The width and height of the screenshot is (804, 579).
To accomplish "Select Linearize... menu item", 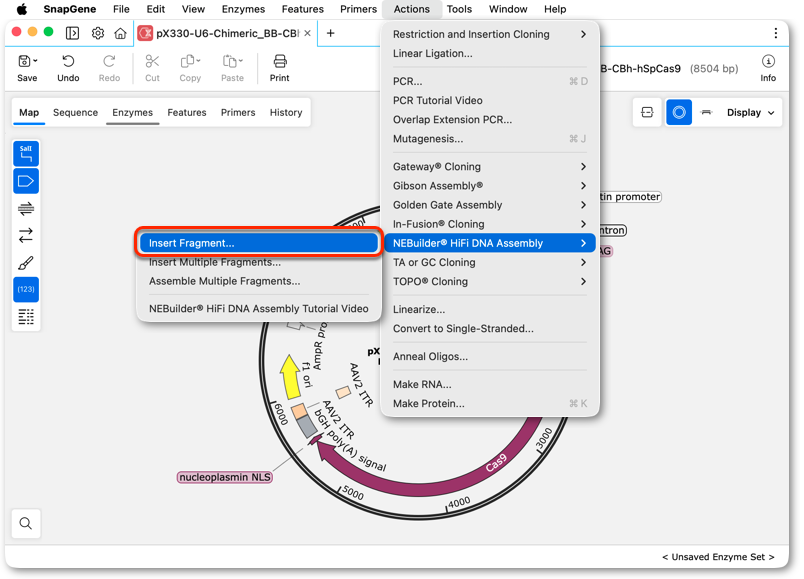I will (489, 309).
